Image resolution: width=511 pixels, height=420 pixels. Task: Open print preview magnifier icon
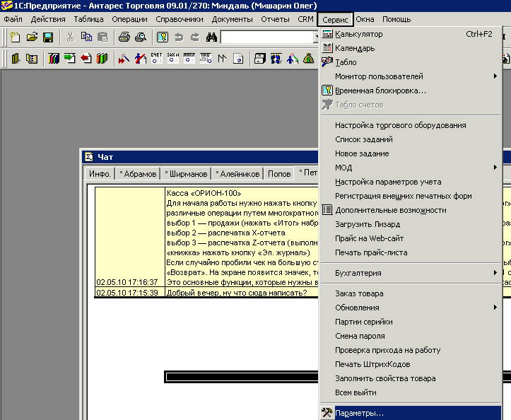141,37
